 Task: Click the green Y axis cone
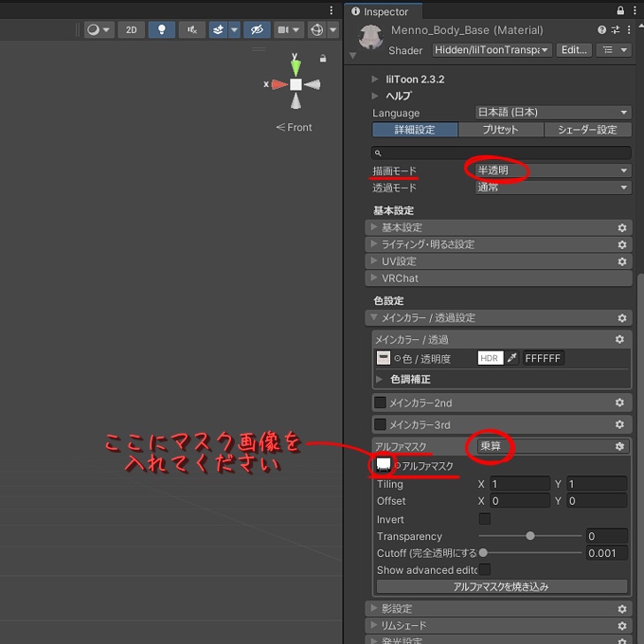click(295, 67)
